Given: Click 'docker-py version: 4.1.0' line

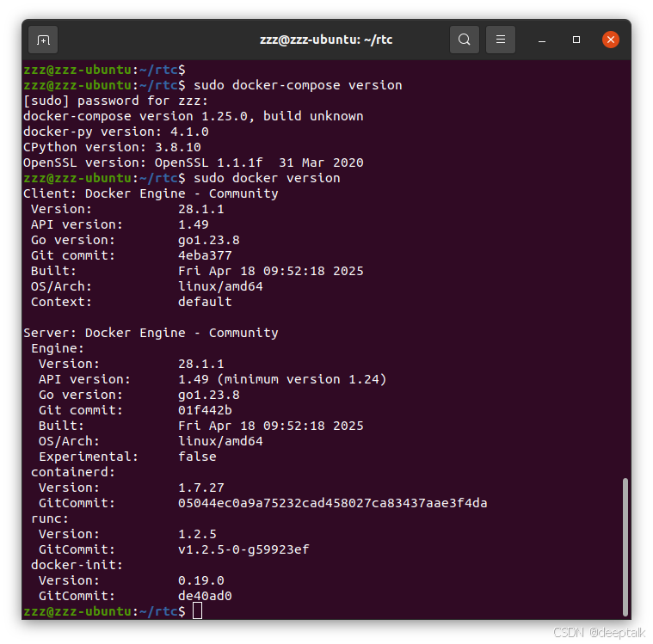Looking at the screenshot, I should [x=116, y=132].
